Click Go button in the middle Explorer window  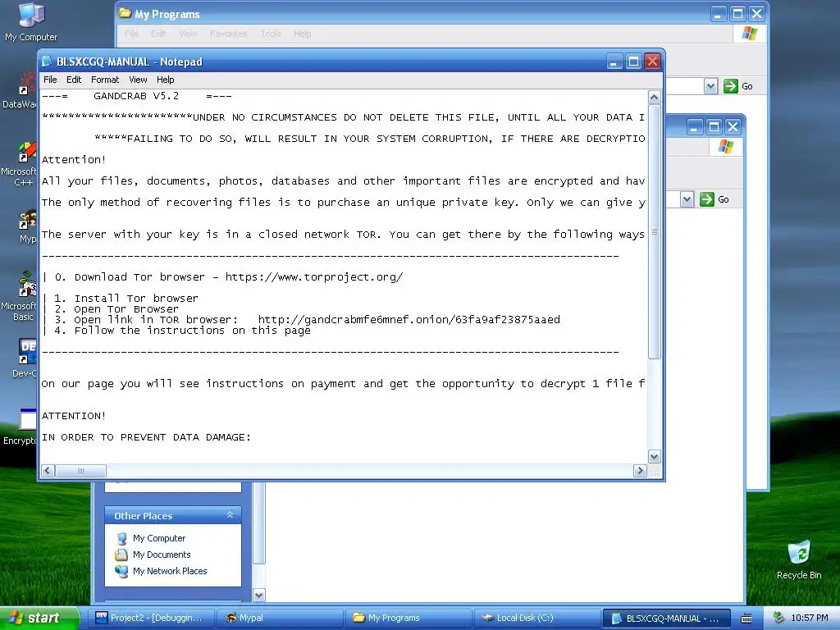pos(714,199)
